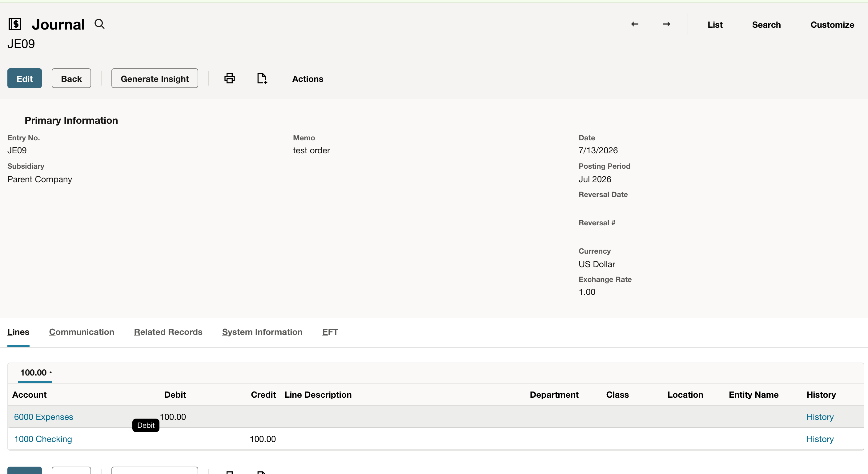The width and height of the screenshot is (868, 474).
Task: Click the Line Description column header
Action: point(318,395)
